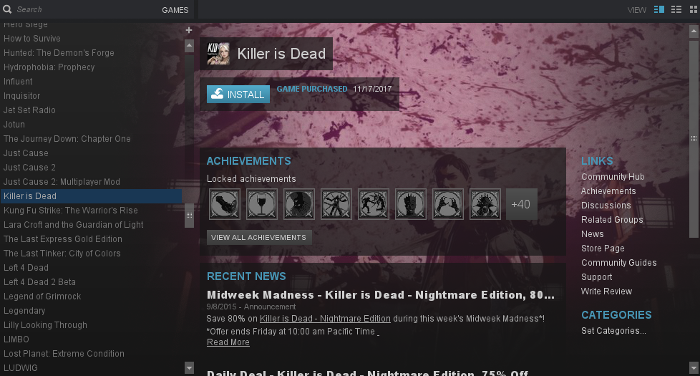
Task: Select Lost Planet: Extreme Condition
Action: click(x=63, y=353)
